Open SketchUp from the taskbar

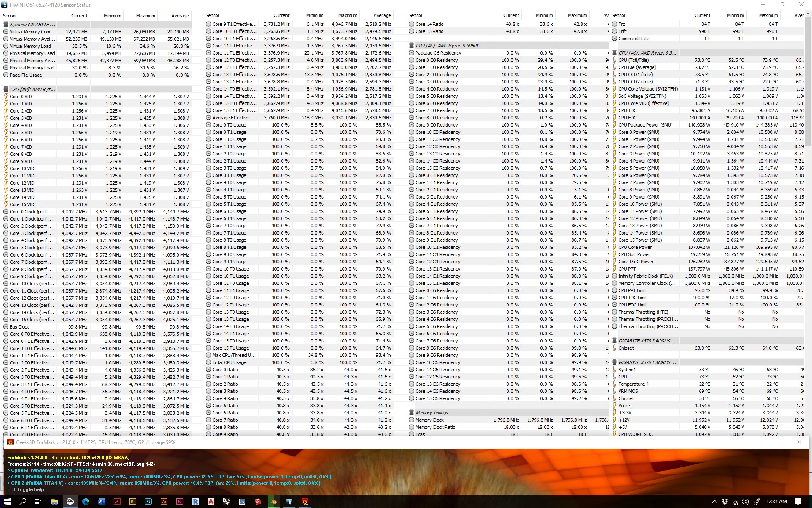pos(258,502)
